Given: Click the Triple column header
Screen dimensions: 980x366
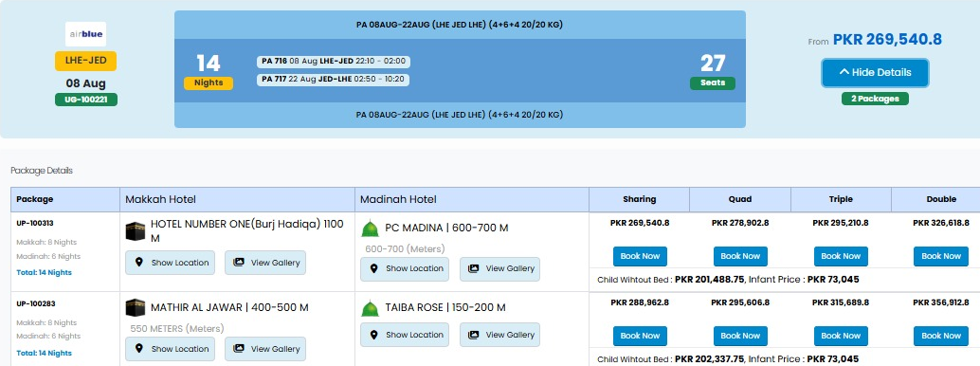Looking at the screenshot, I should (841, 199).
